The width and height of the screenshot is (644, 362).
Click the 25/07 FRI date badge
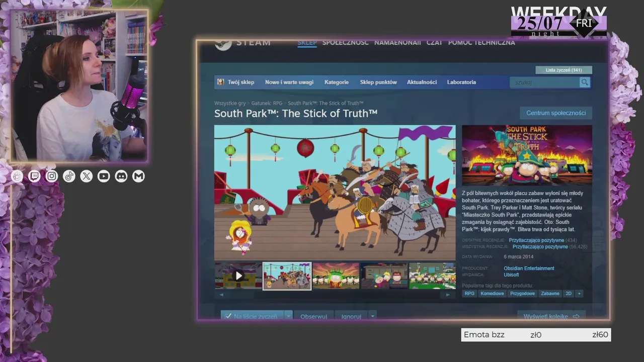tap(559, 23)
